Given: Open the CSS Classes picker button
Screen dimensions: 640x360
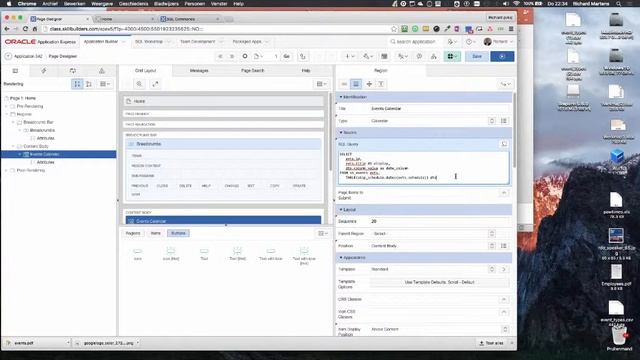Looking at the screenshot, I should pyautogui.click(x=504, y=300).
